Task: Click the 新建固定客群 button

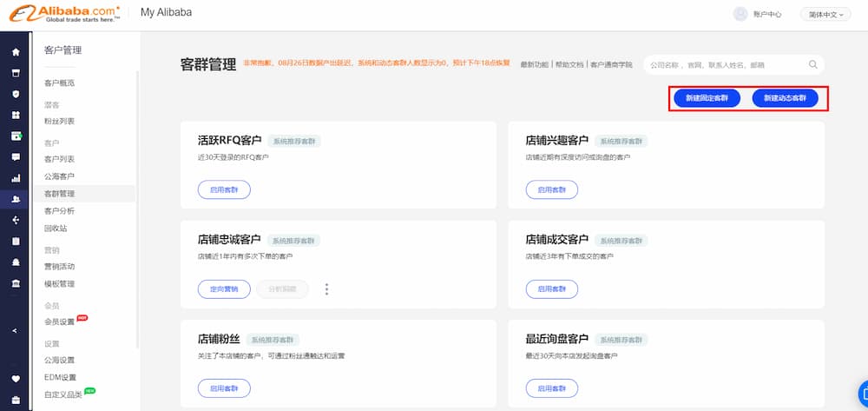Action: point(707,98)
